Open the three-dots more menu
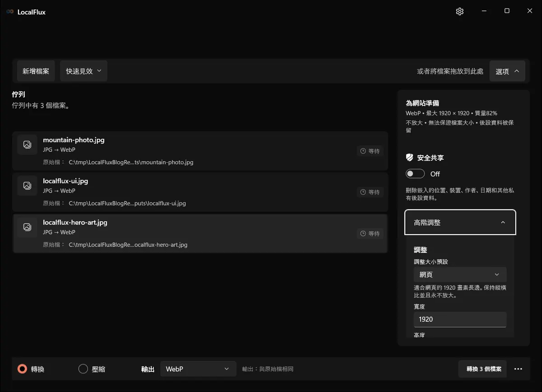 (518, 369)
